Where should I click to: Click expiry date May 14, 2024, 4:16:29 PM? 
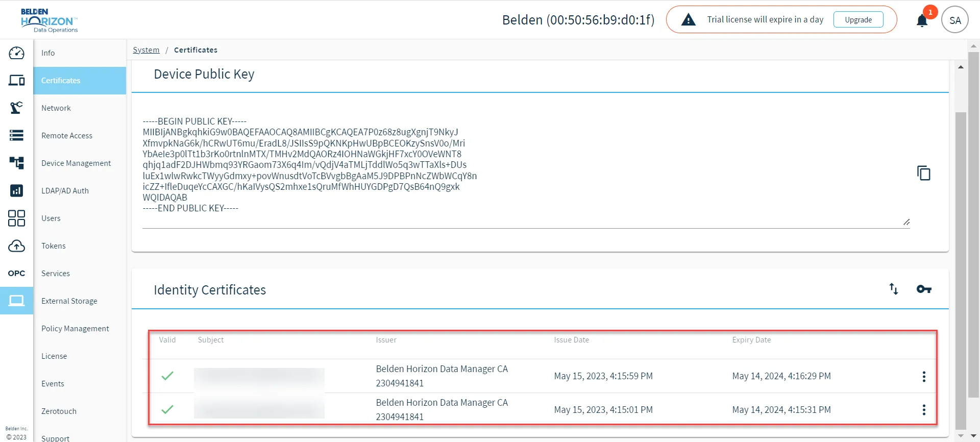click(x=781, y=376)
